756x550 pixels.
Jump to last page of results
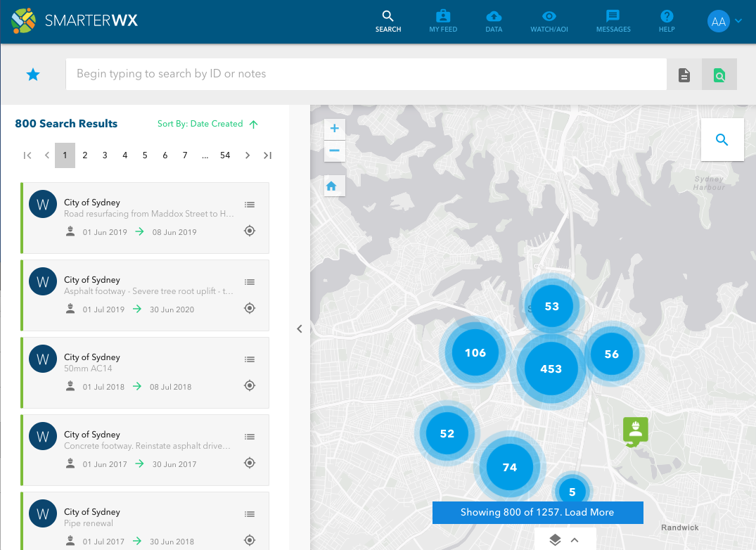point(268,155)
